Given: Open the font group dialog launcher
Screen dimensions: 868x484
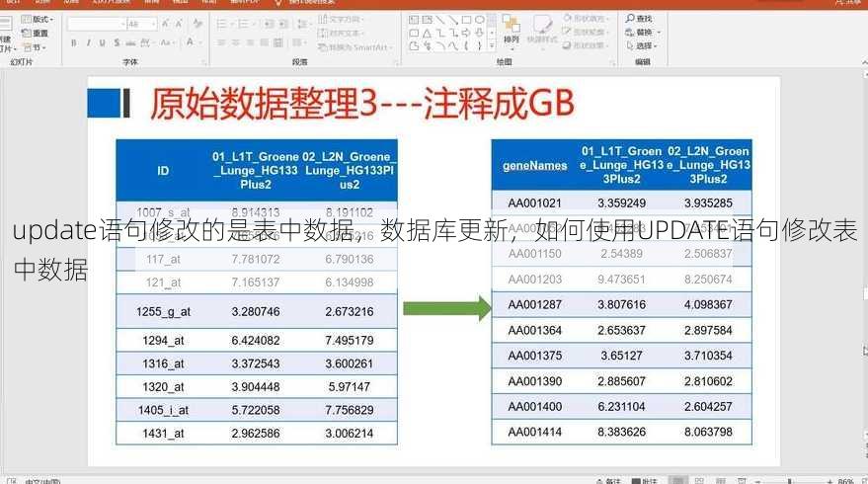Looking at the screenshot, I should point(204,63).
